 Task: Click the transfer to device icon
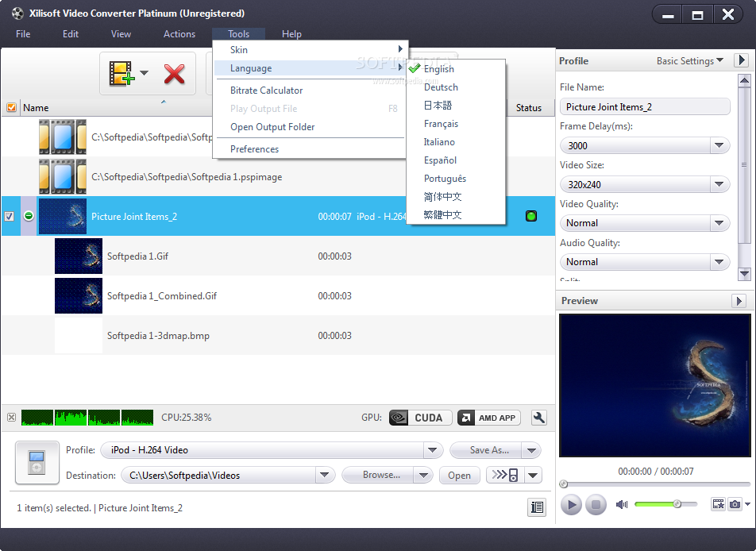click(x=505, y=475)
